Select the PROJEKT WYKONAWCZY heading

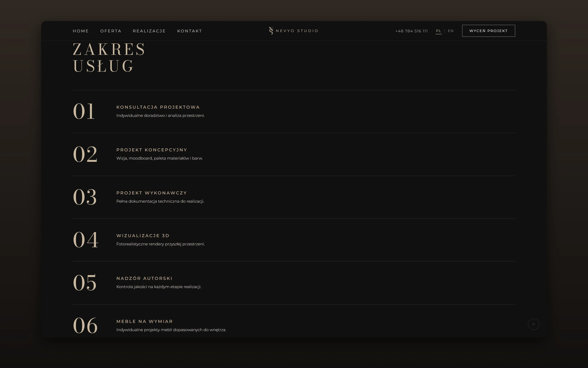tap(152, 193)
